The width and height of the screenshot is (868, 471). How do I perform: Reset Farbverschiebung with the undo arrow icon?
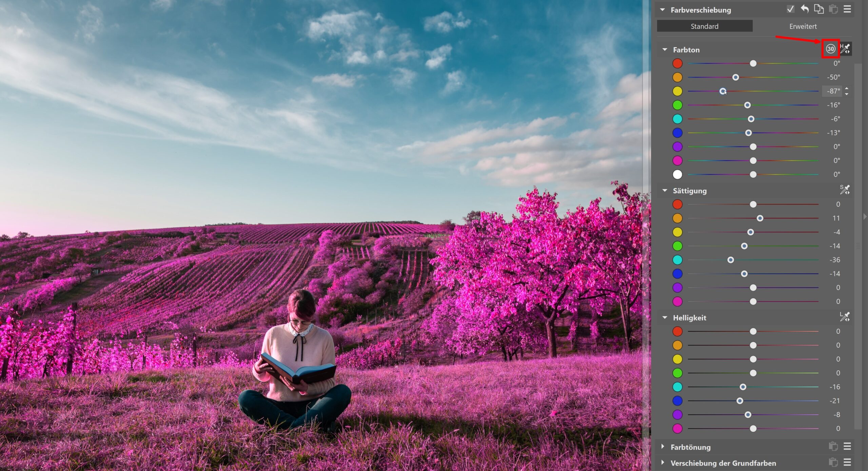[x=805, y=9]
